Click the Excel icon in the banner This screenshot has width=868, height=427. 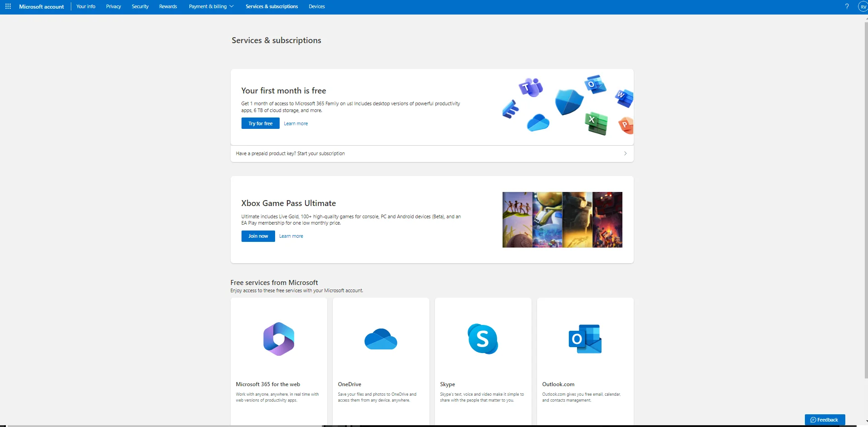(596, 123)
